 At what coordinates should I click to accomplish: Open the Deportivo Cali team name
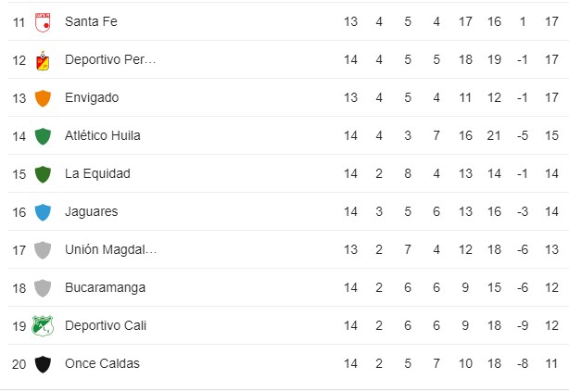pyautogui.click(x=106, y=325)
